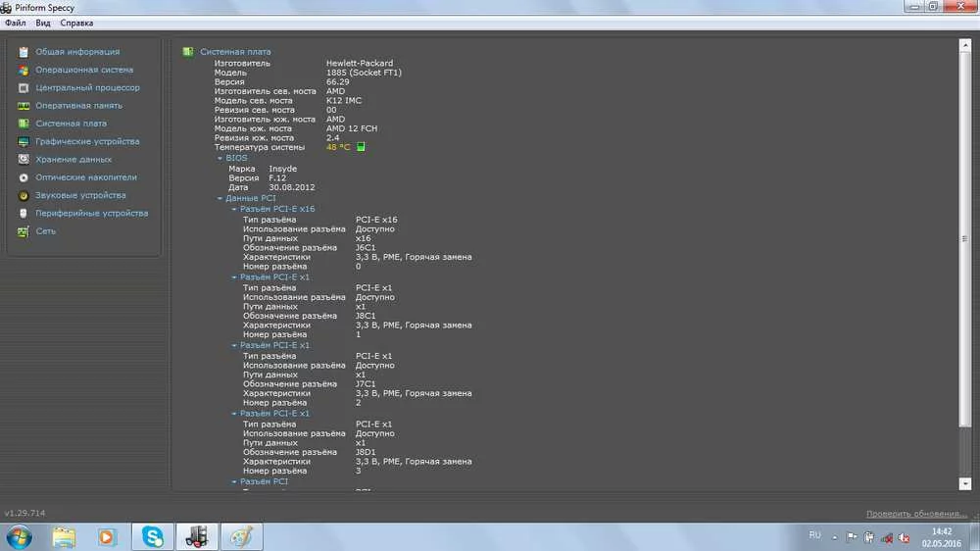Click the BIOS date 30.08.2012
Screen dimensions: 980x551
(292, 187)
